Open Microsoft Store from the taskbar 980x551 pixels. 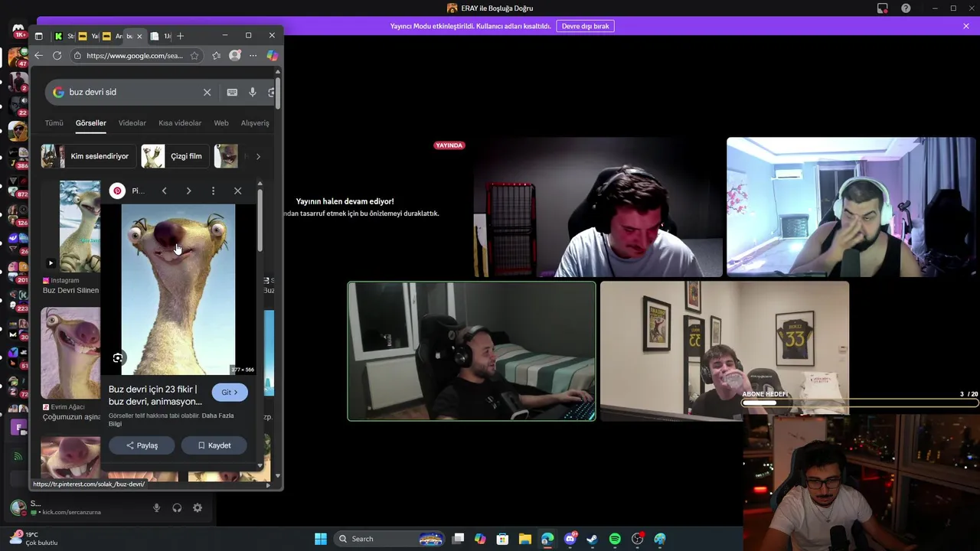click(x=502, y=539)
